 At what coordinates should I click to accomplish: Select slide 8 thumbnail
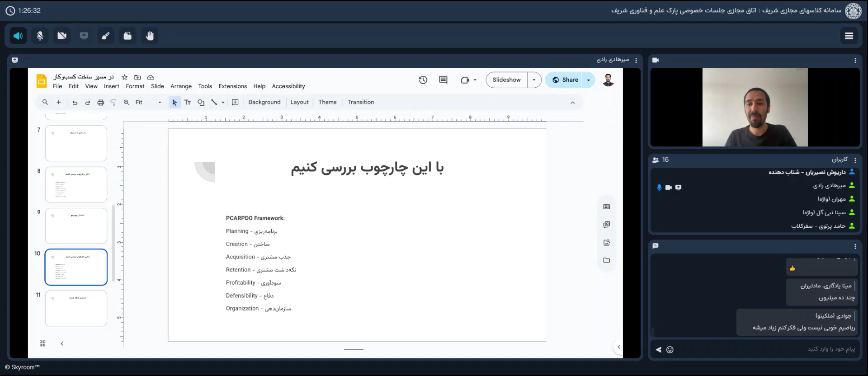coord(76,185)
